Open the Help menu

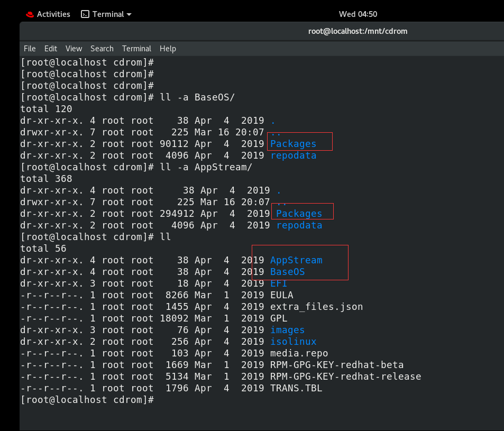click(x=168, y=49)
